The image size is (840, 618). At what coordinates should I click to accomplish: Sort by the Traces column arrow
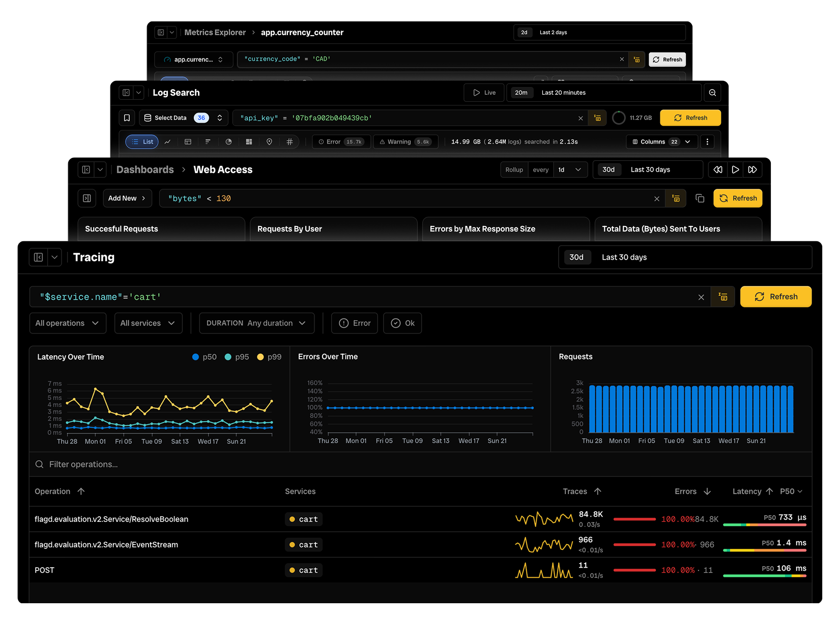[x=598, y=491]
